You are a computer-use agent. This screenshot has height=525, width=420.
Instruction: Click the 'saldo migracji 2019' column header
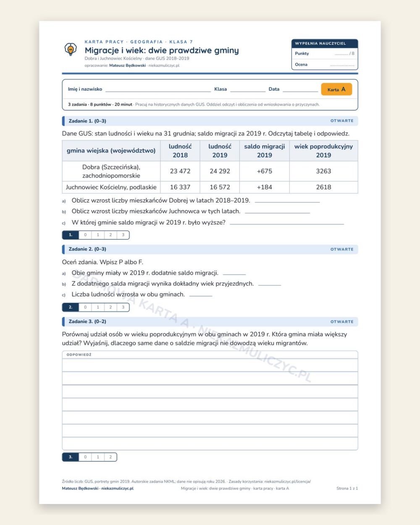click(x=265, y=151)
